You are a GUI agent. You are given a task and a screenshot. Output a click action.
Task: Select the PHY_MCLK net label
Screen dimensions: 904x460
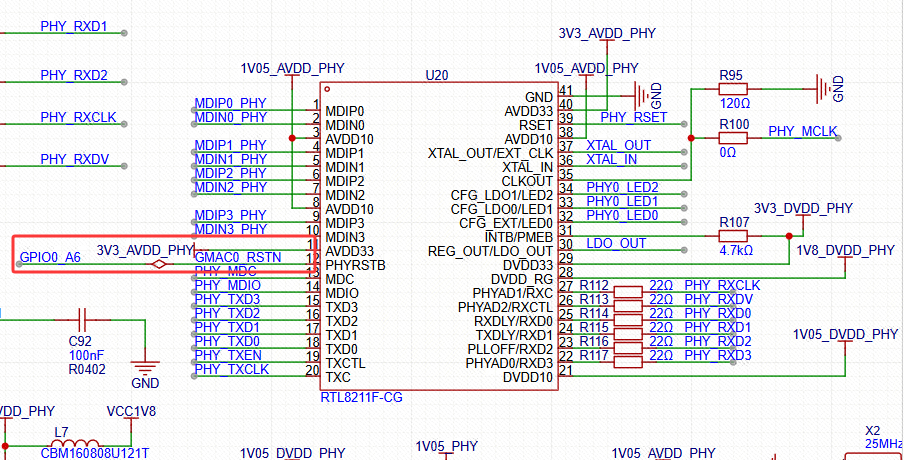[x=803, y=131]
